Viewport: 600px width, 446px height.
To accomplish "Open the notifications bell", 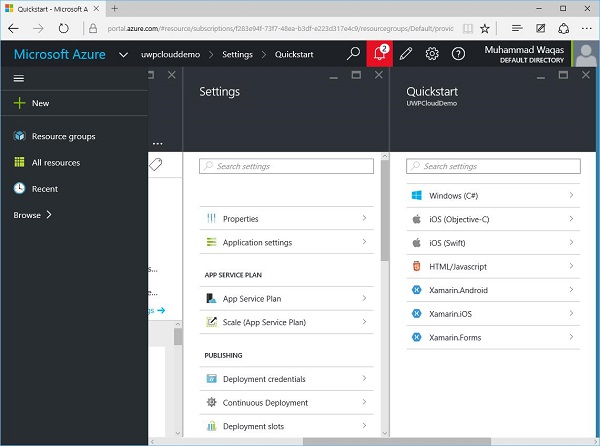I will click(x=380, y=54).
